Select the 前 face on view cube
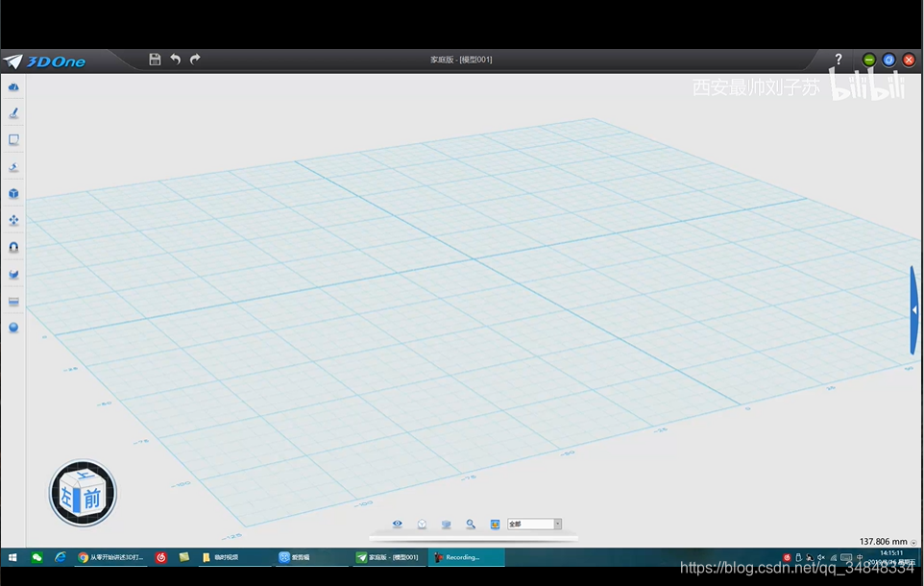The width and height of the screenshot is (924, 586). (x=92, y=499)
